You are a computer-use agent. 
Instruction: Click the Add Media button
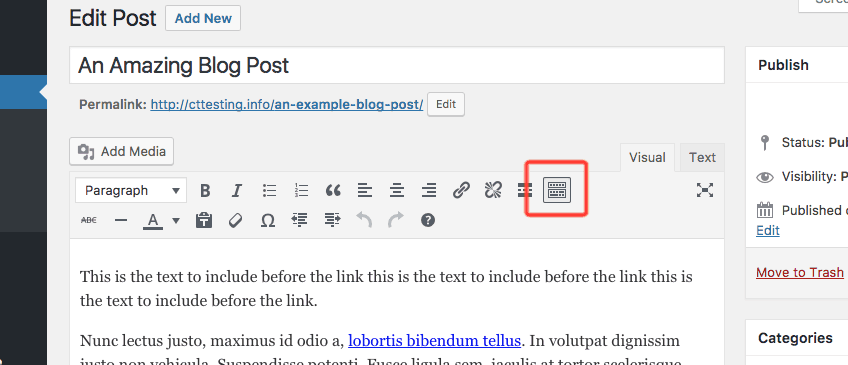pyautogui.click(x=122, y=151)
